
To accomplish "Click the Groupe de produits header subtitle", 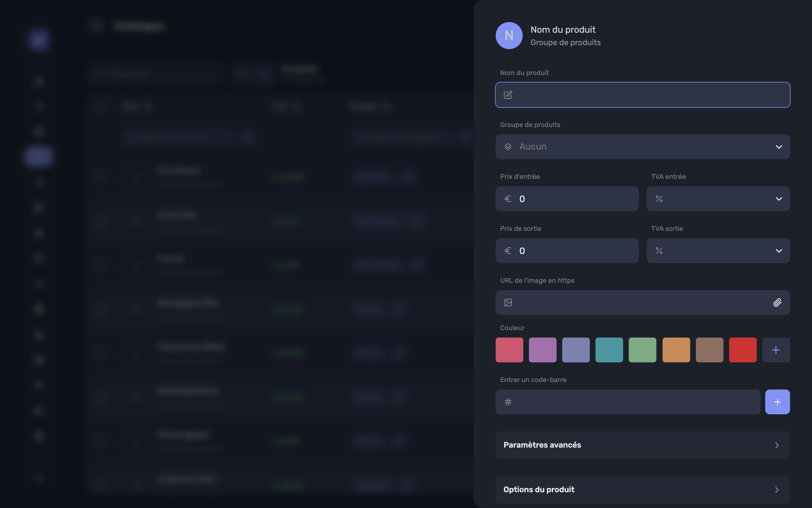I will click(x=565, y=42).
